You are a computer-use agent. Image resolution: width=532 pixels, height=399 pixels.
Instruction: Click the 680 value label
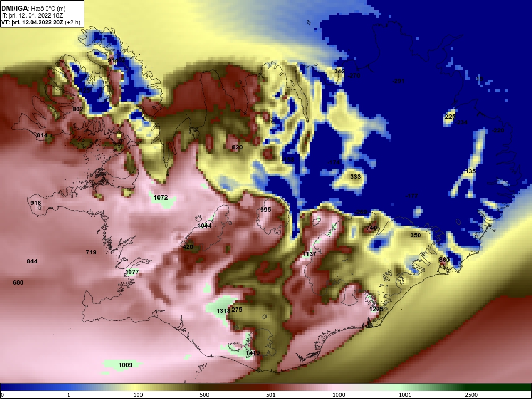(18, 282)
